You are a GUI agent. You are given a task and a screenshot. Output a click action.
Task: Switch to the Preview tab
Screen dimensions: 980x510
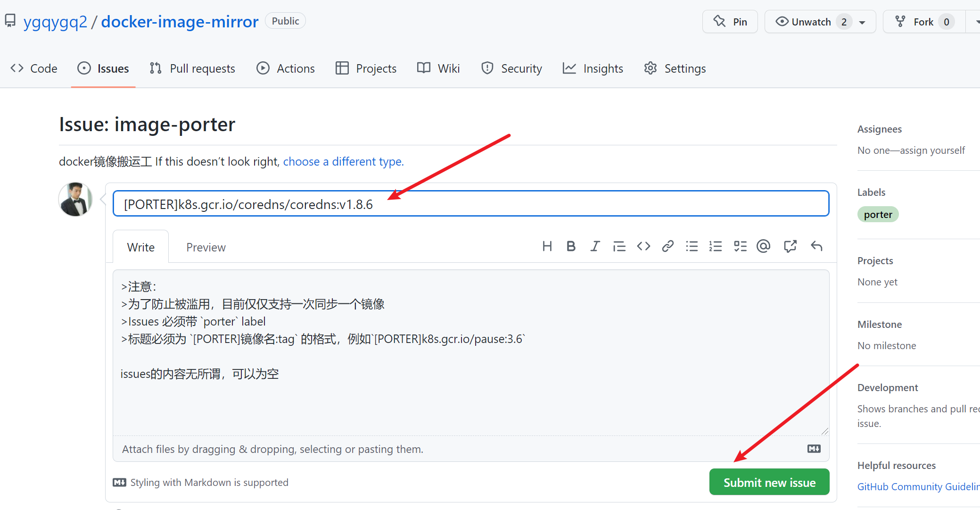point(206,247)
